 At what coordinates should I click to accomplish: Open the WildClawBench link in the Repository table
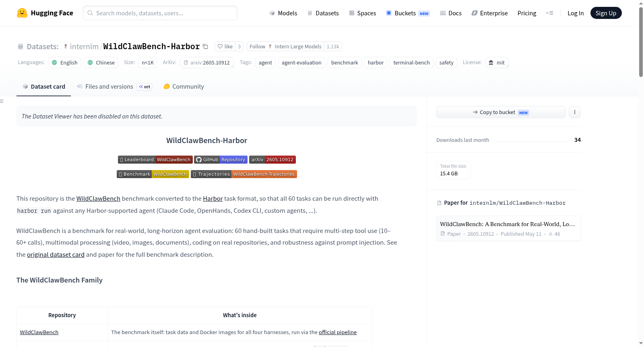tap(39, 332)
